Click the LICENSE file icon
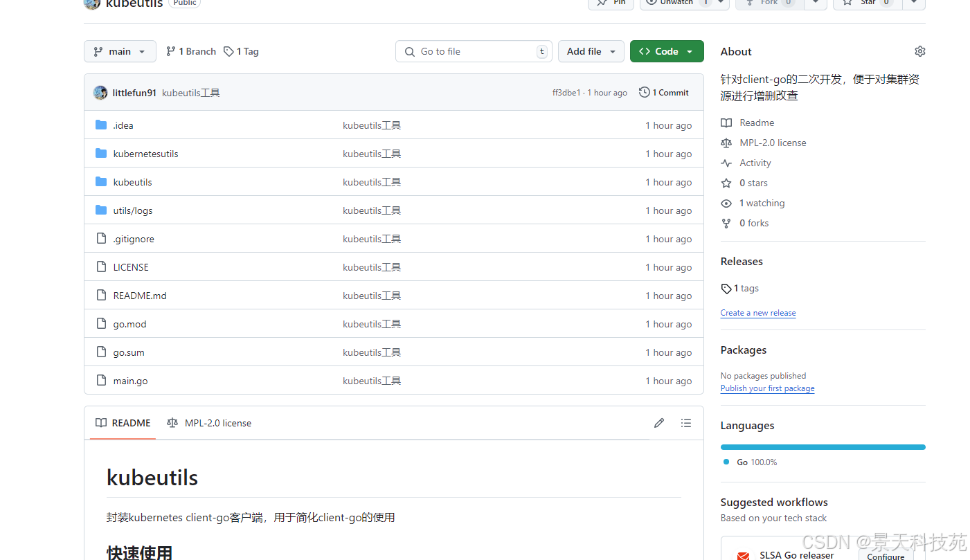 click(101, 267)
